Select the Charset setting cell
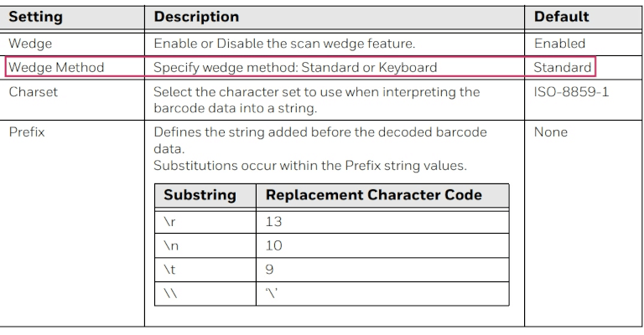644x335 pixels. 34,92
